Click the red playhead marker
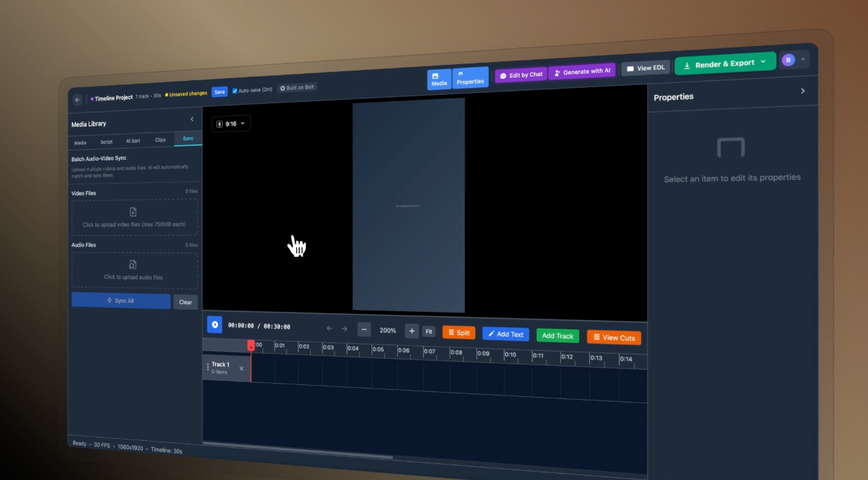The image size is (868, 480). click(x=251, y=345)
